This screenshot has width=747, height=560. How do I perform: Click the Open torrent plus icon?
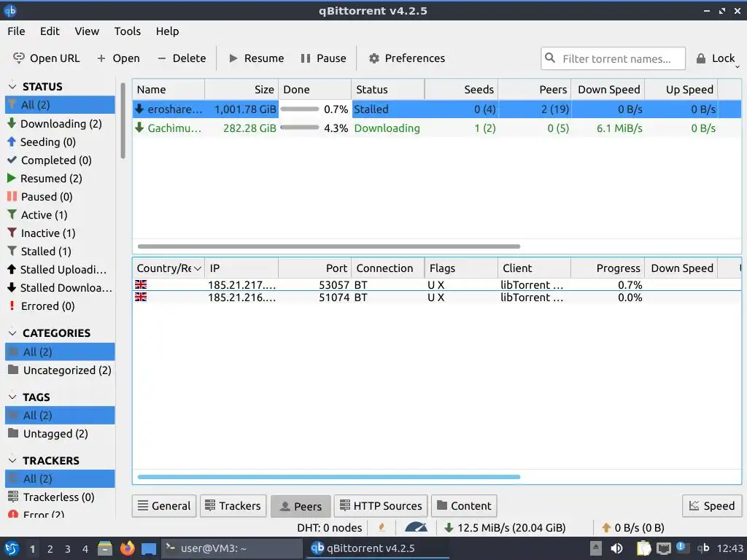coord(101,58)
